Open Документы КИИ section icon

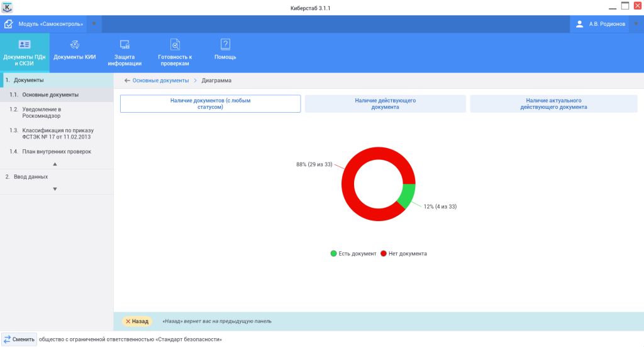point(74,45)
